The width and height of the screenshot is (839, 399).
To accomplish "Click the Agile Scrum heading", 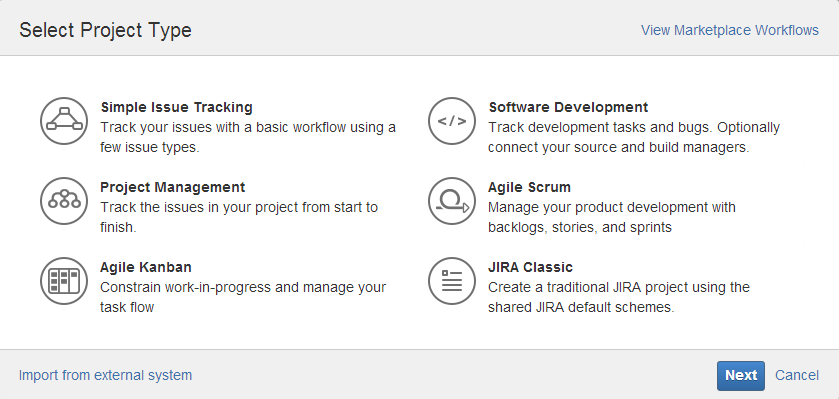I will pyautogui.click(x=529, y=187).
